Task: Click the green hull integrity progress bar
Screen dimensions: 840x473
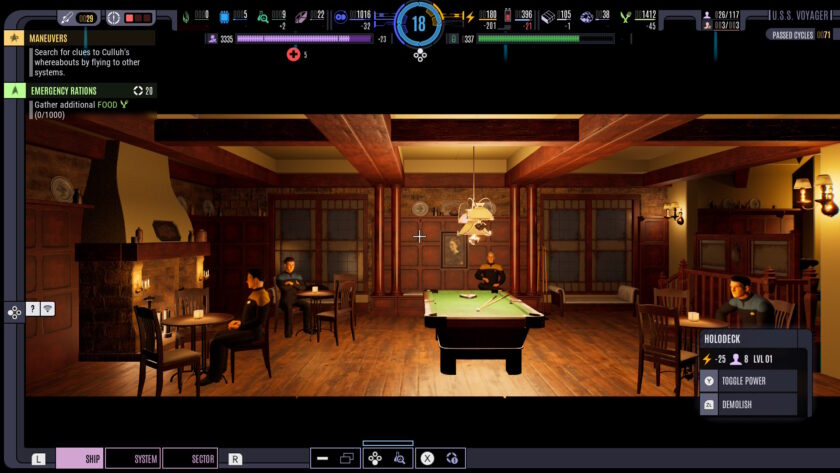Action: pyautogui.click(x=545, y=39)
